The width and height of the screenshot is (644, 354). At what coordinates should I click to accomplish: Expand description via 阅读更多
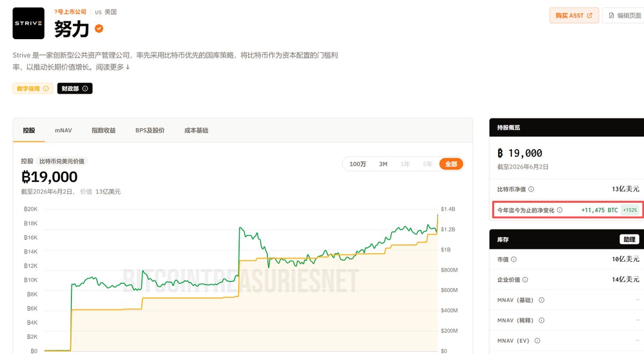[113, 67]
